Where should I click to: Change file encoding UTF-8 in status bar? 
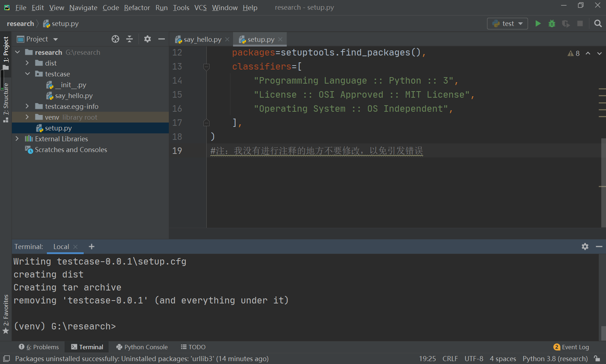pyautogui.click(x=474, y=359)
